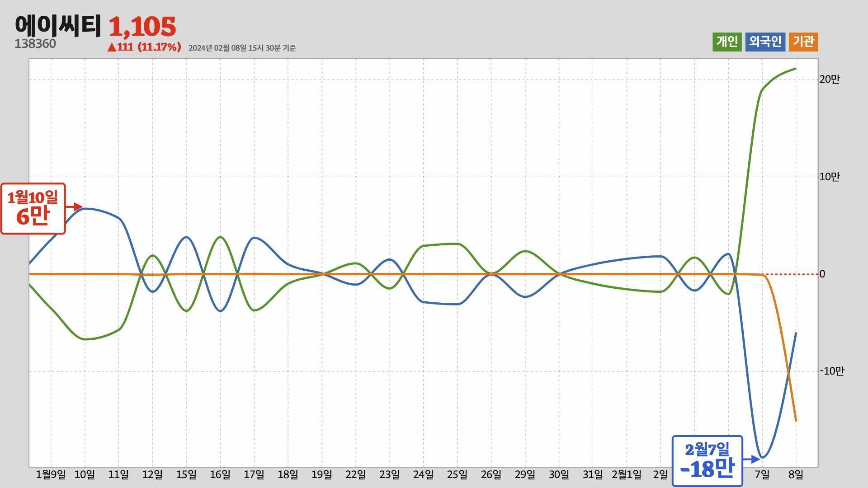This screenshot has width=868, height=488.
Task: Click the 23일 x-axis date label
Action: click(x=390, y=475)
